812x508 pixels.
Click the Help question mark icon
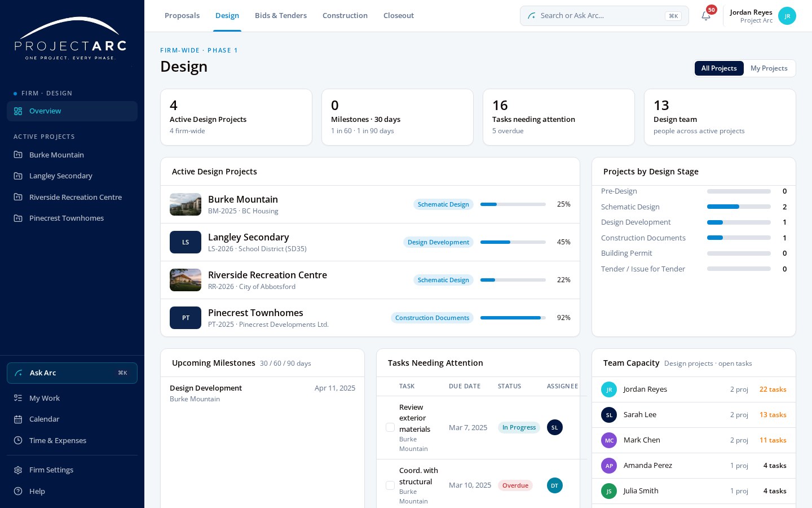18,491
